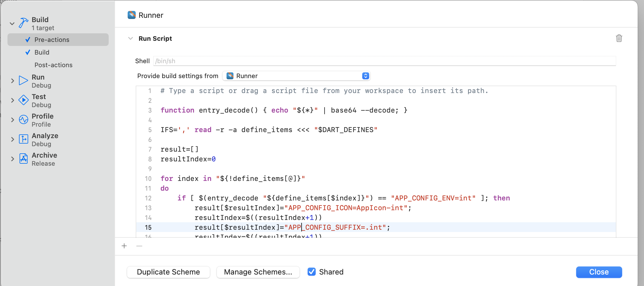Remove action with minus button
644x286 pixels.
(x=139, y=246)
